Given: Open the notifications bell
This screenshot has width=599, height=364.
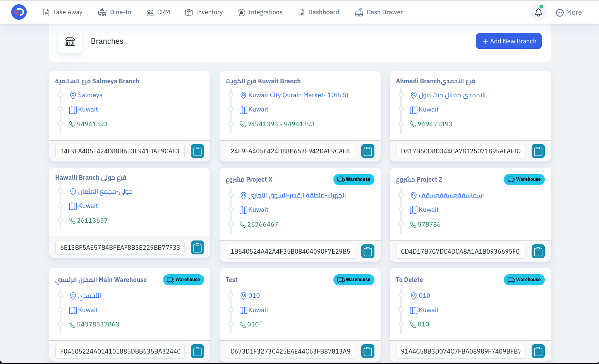Looking at the screenshot, I should (539, 12).
